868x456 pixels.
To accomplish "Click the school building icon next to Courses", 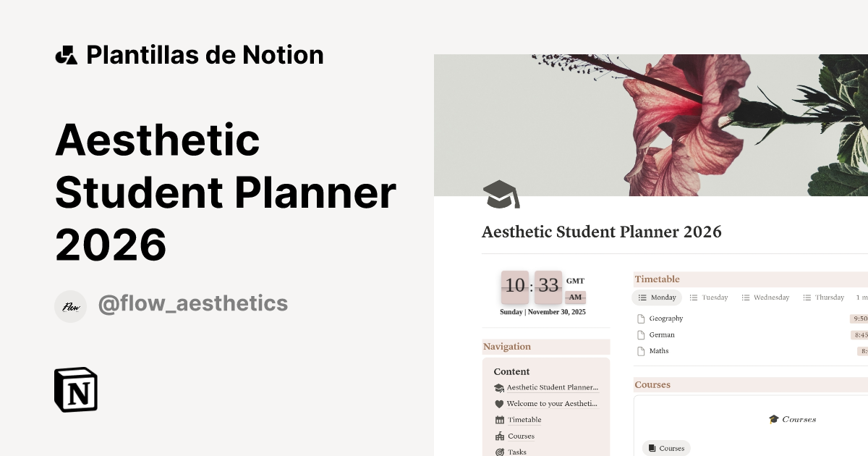I will (x=499, y=435).
